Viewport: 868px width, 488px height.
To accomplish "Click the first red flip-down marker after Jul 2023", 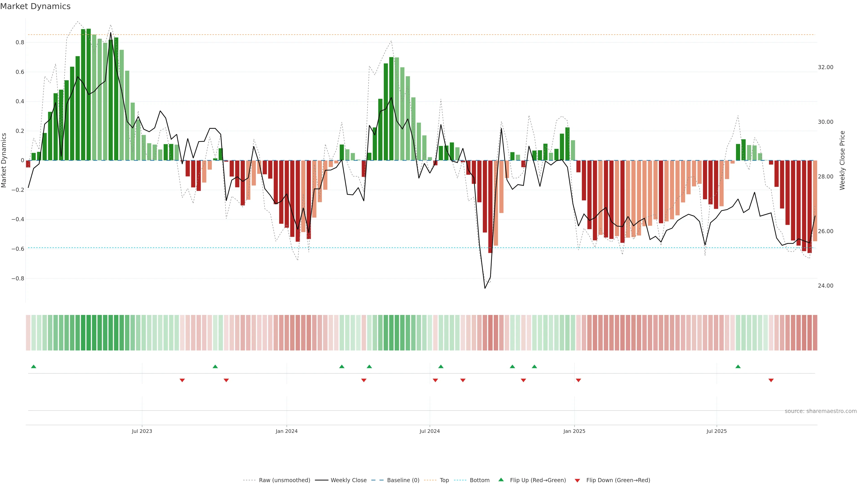I will click(x=182, y=380).
